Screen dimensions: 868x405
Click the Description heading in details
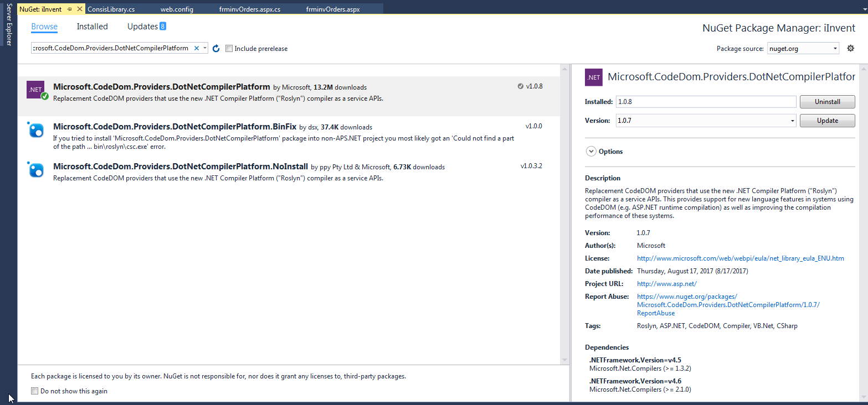coord(603,178)
